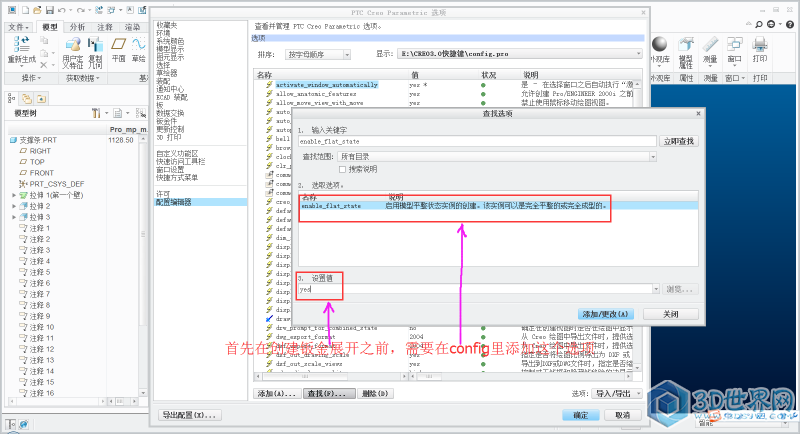Click the model tree search binoculars icon
The height and width of the screenshot is (434, 800).
(x=140, y=113)
